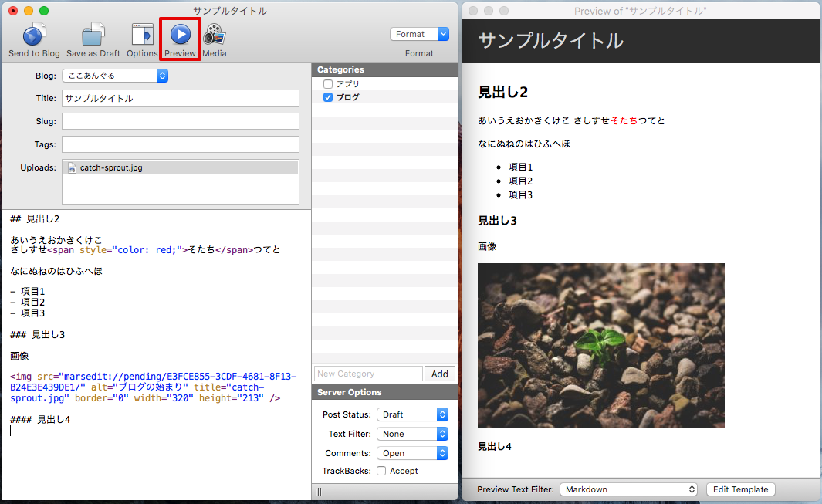Uncheck the ブログ category checkbox
This screenshot has width=822, height=504.
[x=327, y=98]
